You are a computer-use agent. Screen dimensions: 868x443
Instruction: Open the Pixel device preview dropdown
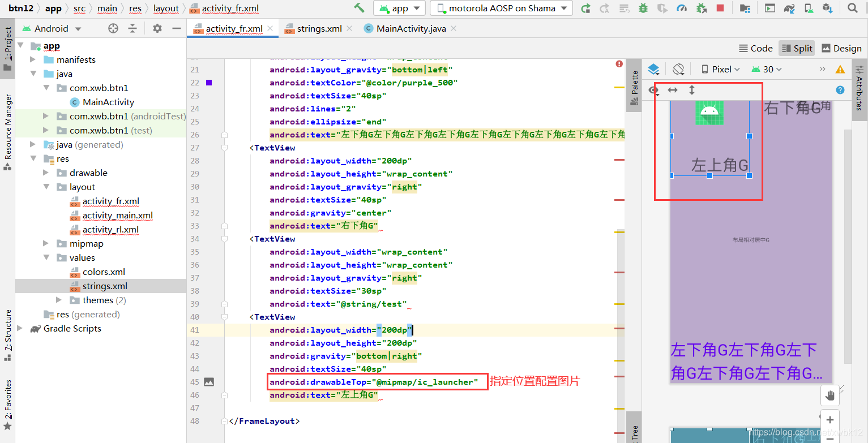[720, 69]
